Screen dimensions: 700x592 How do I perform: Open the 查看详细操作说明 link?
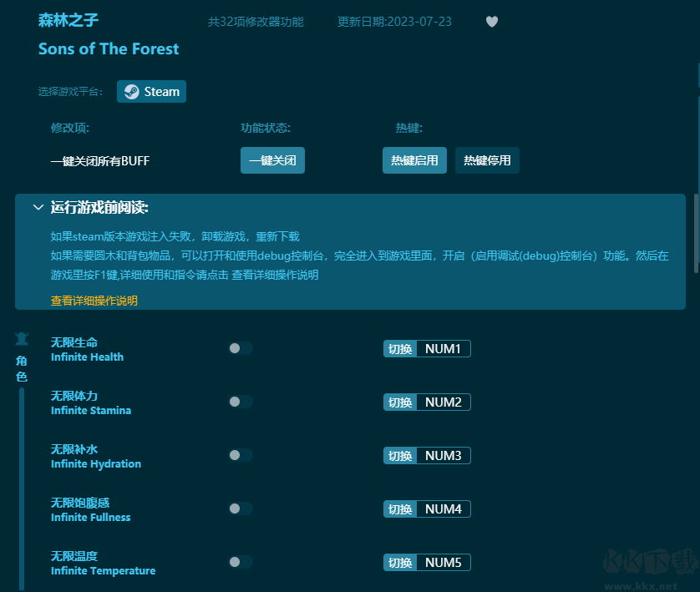(x=94, y=301)
